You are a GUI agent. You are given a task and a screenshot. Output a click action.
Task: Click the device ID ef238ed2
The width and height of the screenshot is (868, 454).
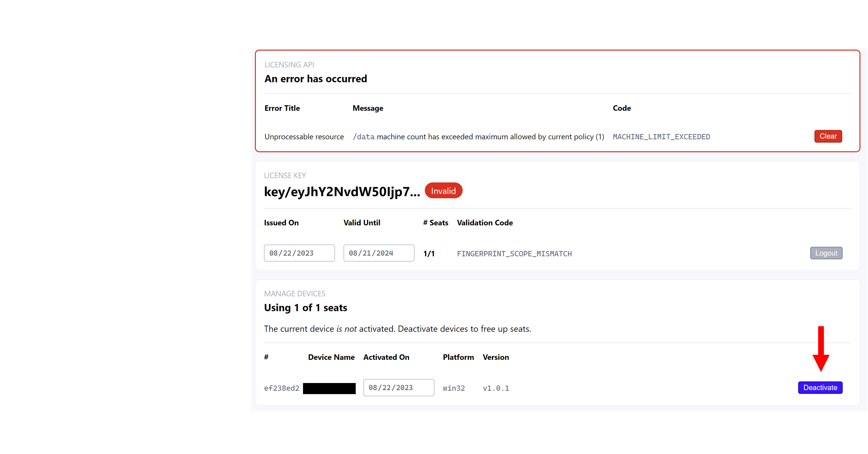pos(281,388)
